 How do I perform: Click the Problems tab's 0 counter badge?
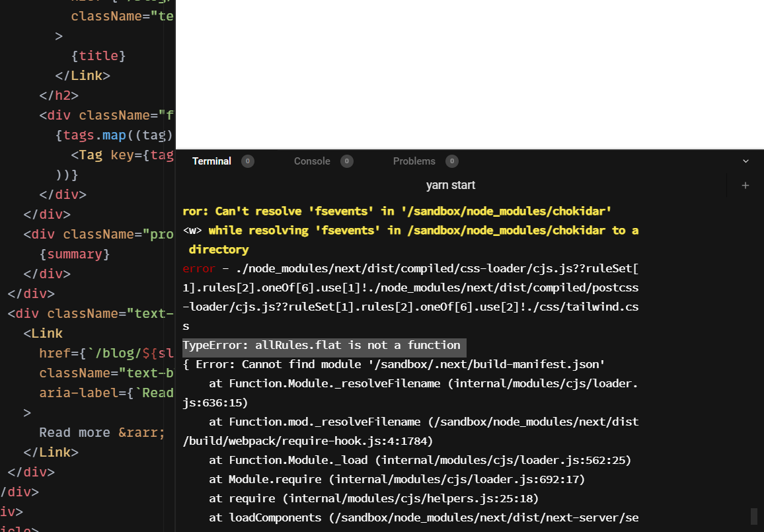click(451, 161)
